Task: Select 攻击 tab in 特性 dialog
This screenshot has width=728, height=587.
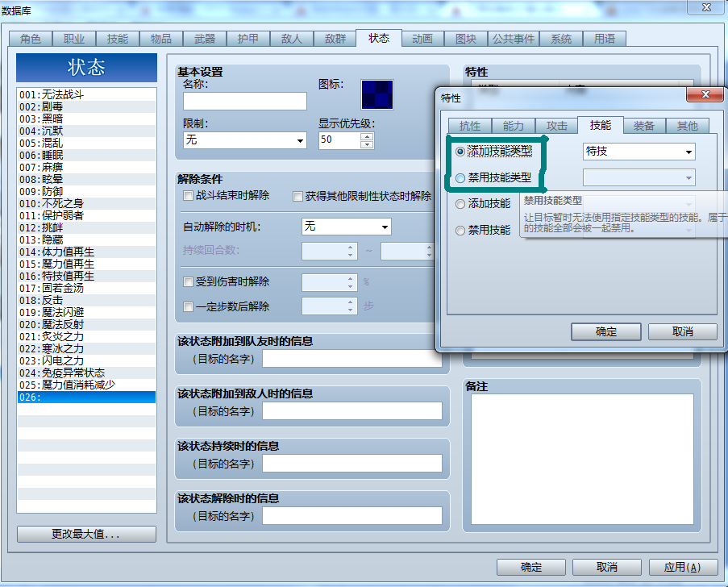Action: coord(556,126)
